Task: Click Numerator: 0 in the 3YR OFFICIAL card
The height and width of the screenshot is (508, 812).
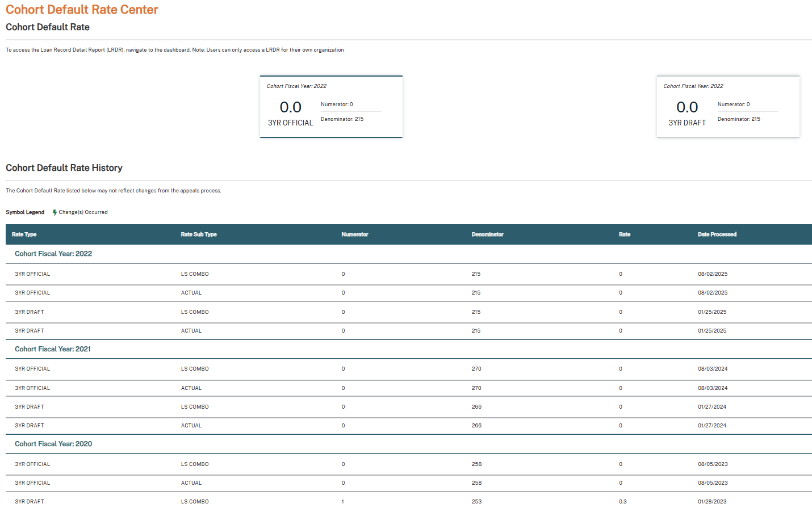Action: (x=337, y=104)
